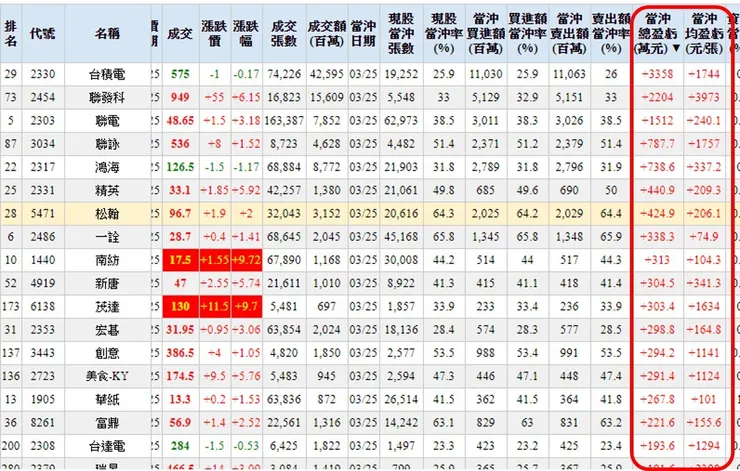
Task: Click stock code 2723
Action: 42,376
